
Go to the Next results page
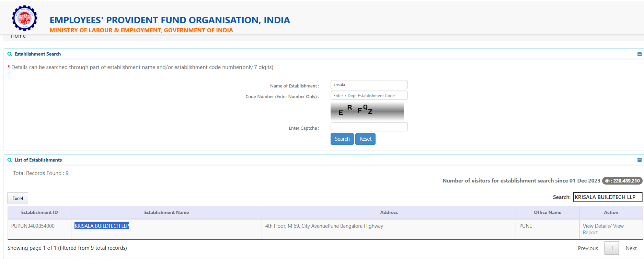631,248
